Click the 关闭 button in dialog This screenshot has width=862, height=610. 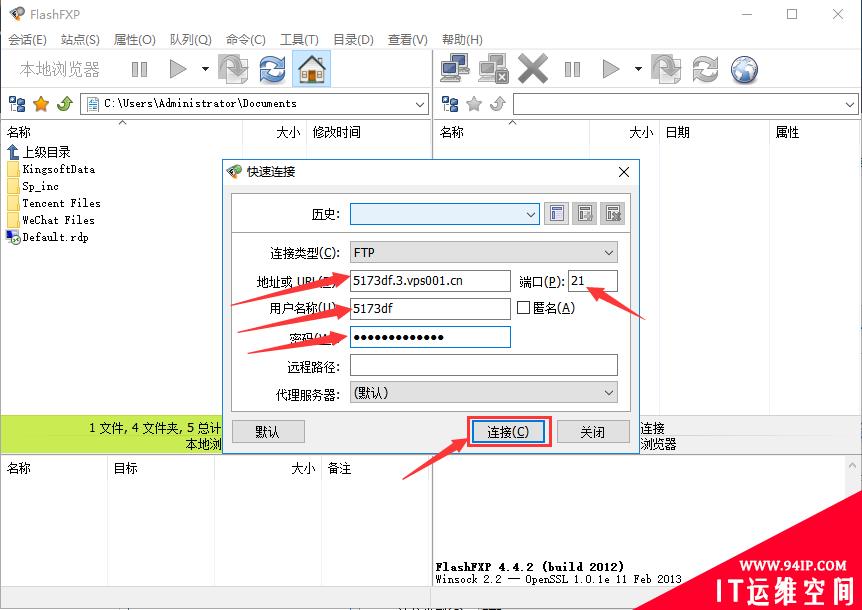pos(593,432)
